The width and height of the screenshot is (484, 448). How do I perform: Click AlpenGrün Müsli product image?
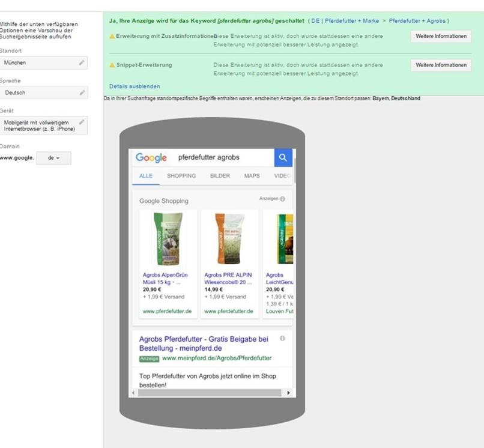tap(168, 239)
